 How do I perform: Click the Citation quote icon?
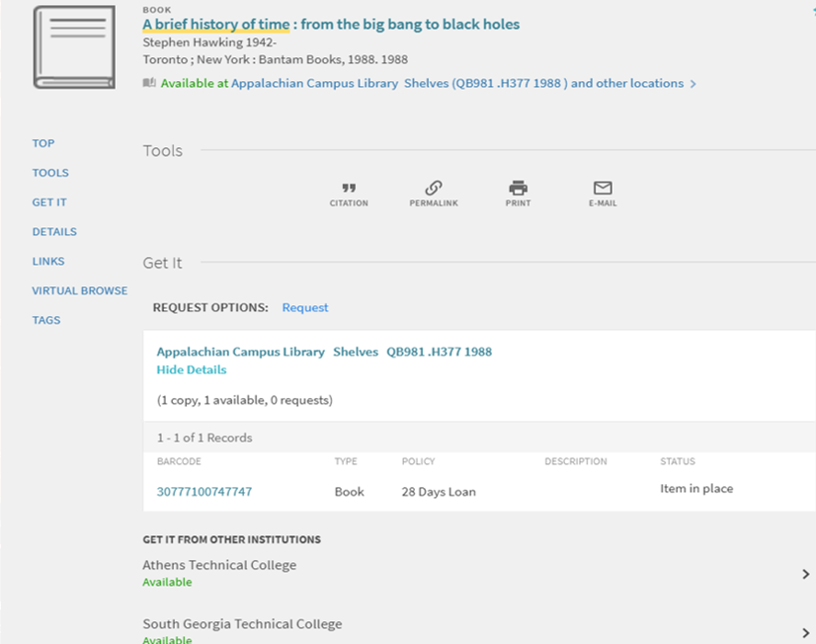click(x=348, y=189)
